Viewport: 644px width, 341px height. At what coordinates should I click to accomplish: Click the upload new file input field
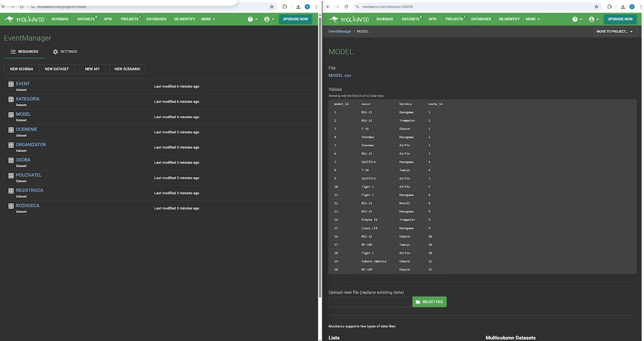coord(370,302)
